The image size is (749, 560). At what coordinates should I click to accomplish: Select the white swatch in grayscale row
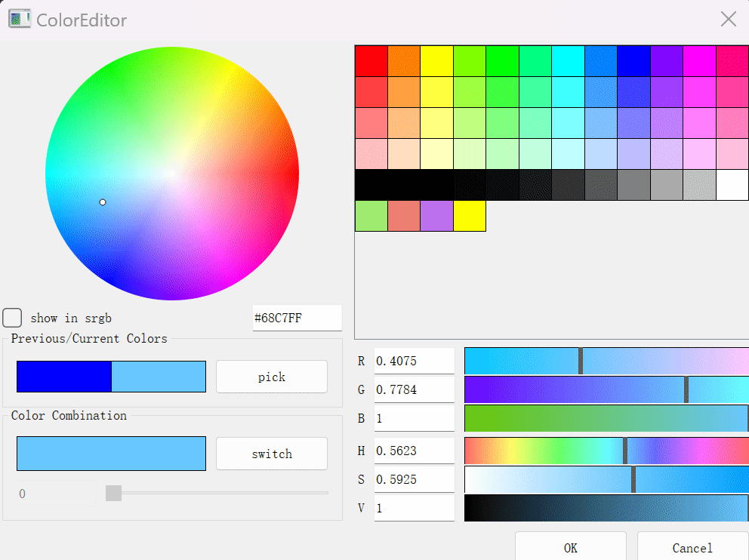pos(732,185)
